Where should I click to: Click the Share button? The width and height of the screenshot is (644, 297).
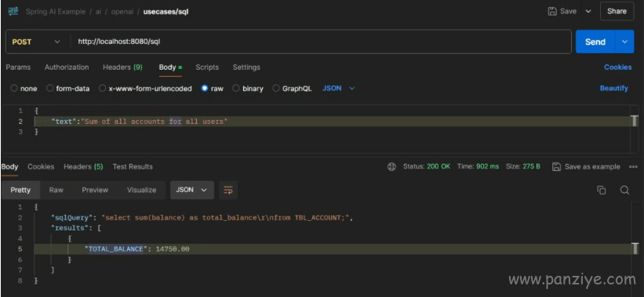(617, 12)
